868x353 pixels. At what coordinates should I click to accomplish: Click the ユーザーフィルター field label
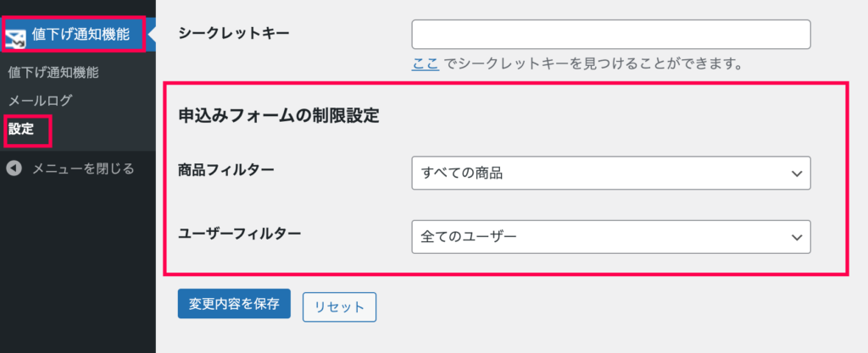click(240, 234)
